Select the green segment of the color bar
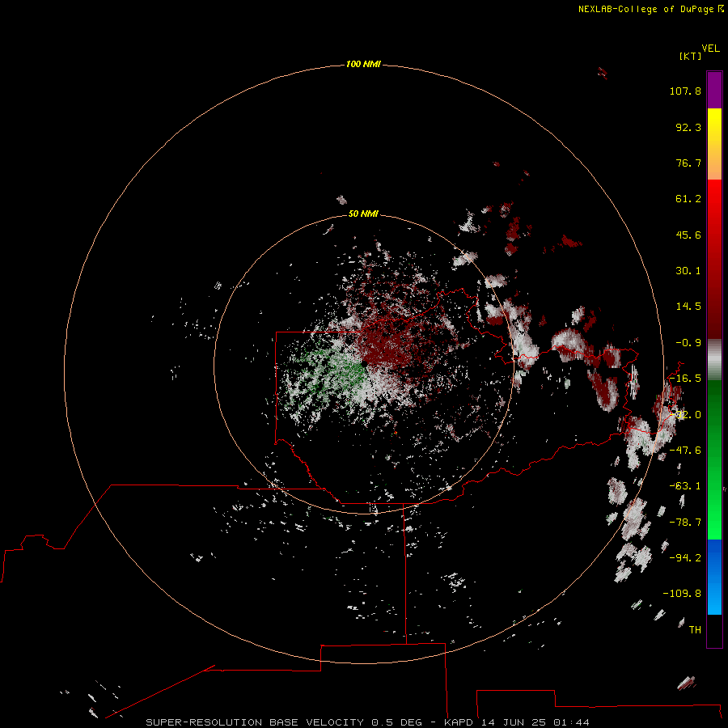The height and width of the screenshot is (728, 728). pos(714,459)
